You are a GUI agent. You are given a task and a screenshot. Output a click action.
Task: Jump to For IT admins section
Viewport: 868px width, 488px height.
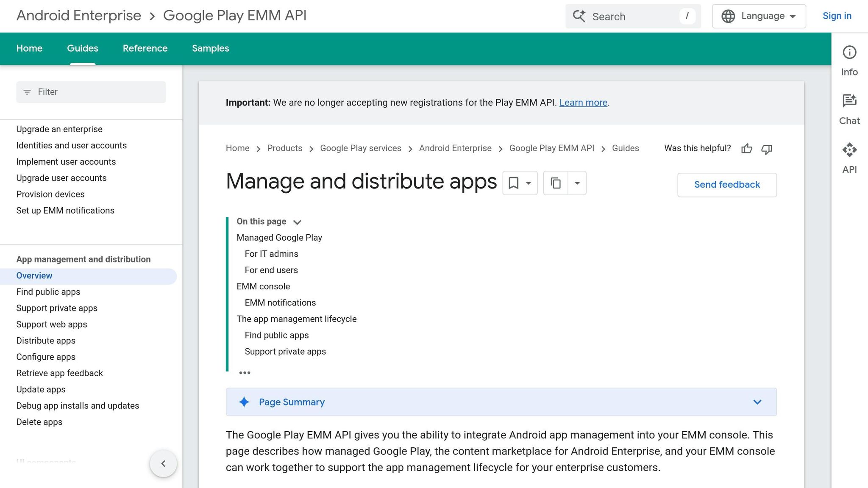point(271,254)
